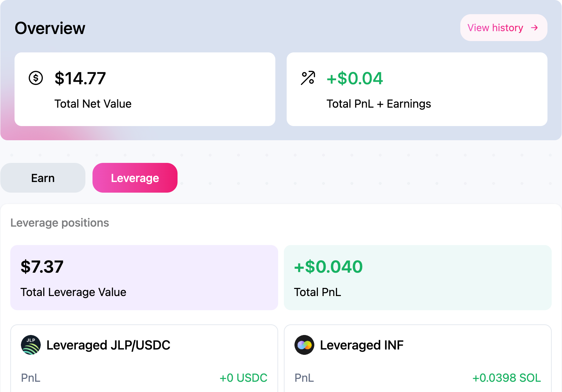
Task: Click the percent arrow PnL icon
Action: point(308,78)
